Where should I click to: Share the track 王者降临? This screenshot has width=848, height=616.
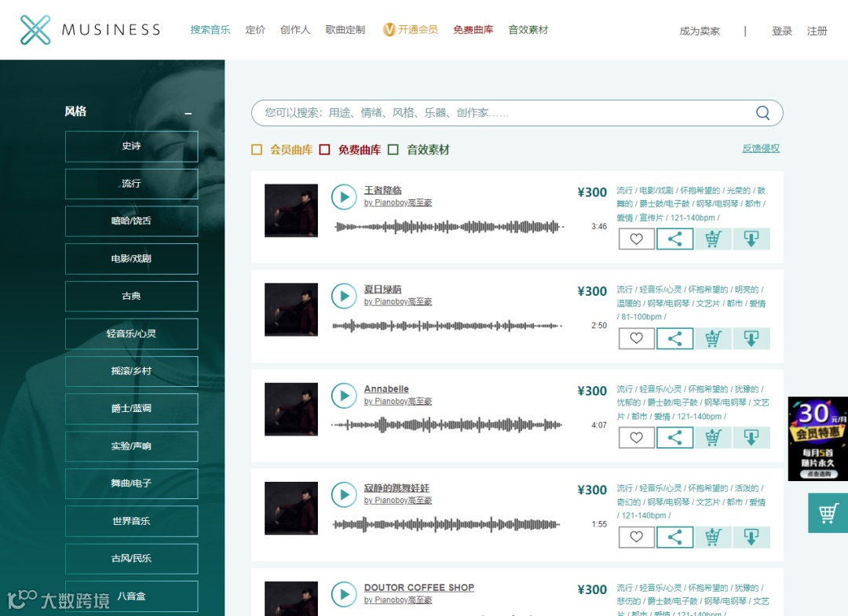coord(675,239)
